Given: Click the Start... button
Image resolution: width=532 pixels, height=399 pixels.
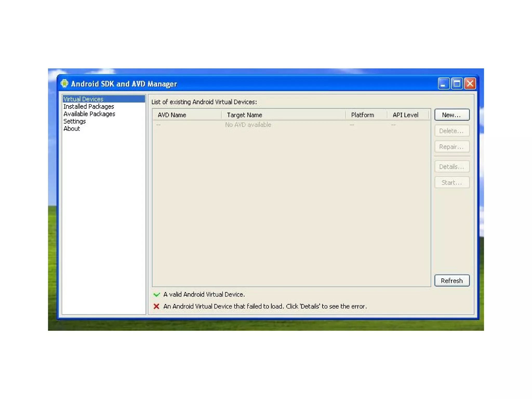Looking at the screenshot, I should tap(452, 183).
